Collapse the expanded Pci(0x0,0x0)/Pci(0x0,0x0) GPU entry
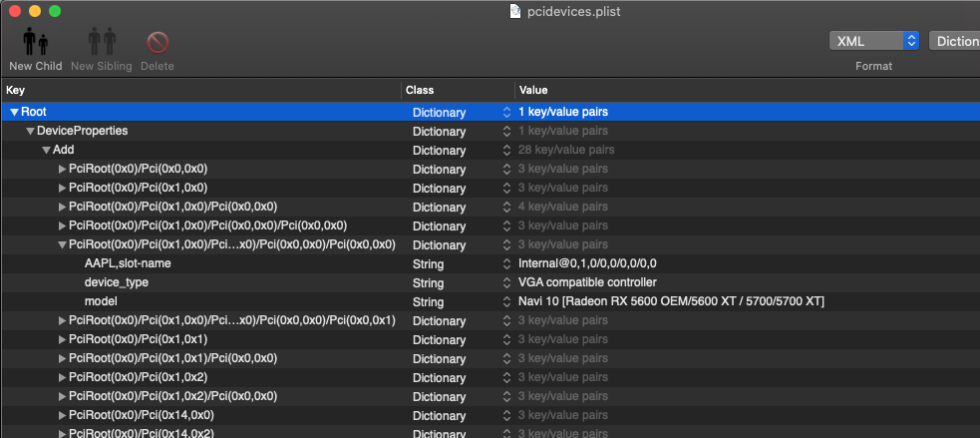 62,244
